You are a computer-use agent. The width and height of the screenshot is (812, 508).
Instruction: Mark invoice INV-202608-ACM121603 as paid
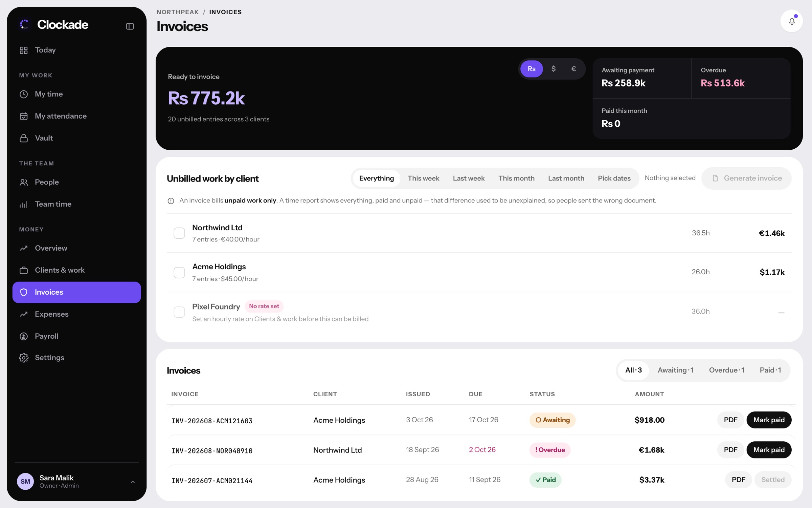(x=769, y=420)
